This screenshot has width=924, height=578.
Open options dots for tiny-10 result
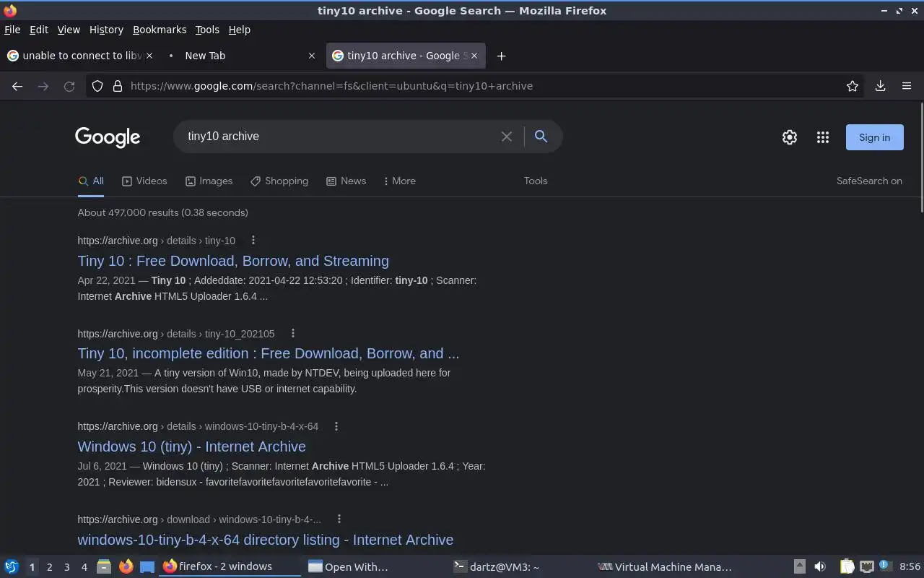[253, 240]
